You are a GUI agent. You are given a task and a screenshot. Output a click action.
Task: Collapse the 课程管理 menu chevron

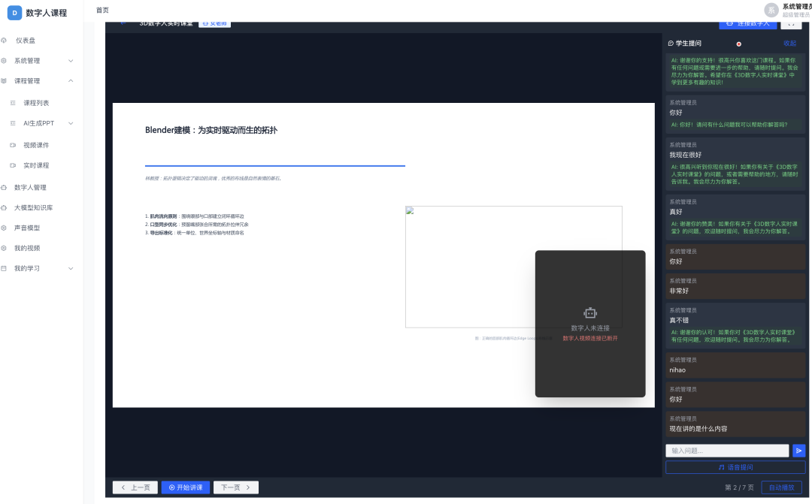click(71, 81)
